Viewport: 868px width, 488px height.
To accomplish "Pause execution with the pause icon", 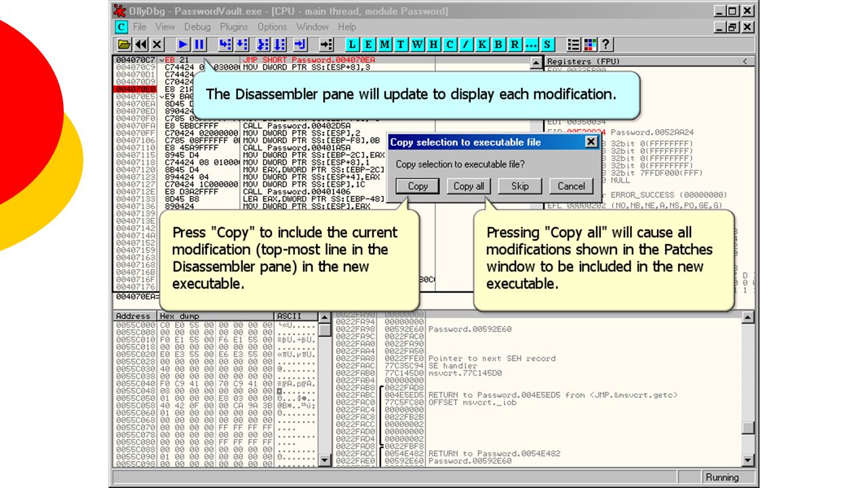I will [199, 45].
